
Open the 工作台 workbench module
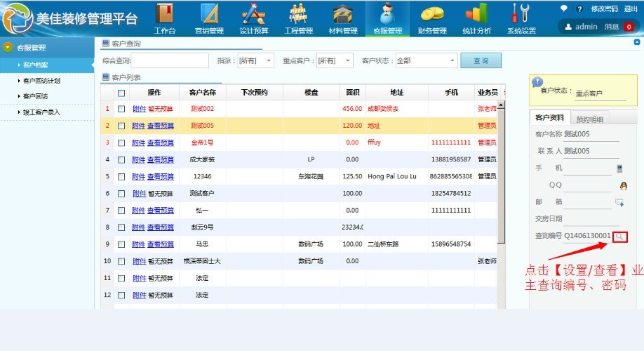[x=164, y=19]
